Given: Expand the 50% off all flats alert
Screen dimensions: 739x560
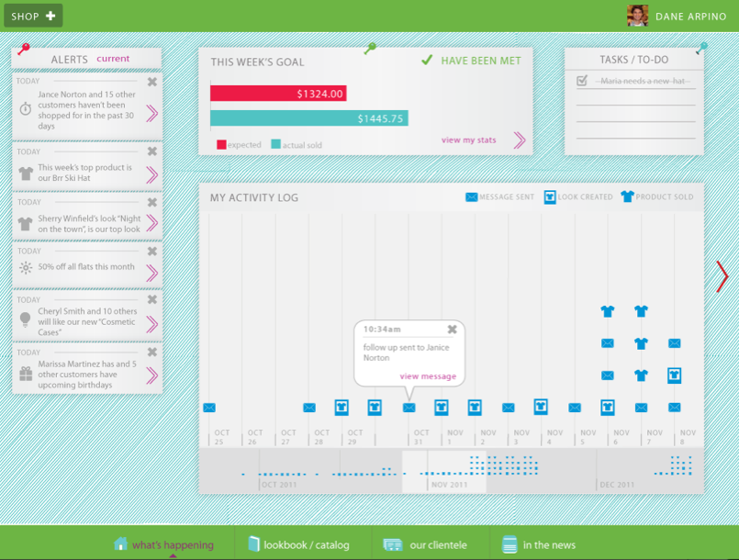Looking at the screenshot, I should pyautogui.click(x=151, y=273).
